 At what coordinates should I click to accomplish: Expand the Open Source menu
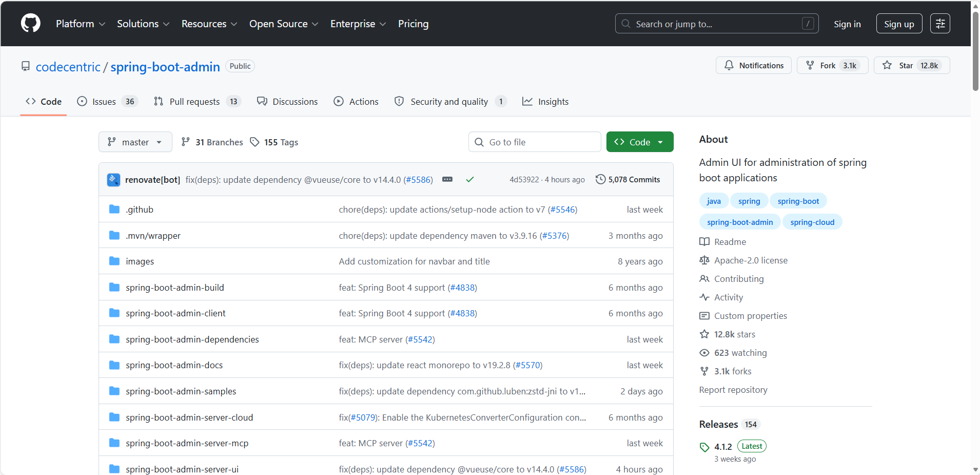pos(284,24)
